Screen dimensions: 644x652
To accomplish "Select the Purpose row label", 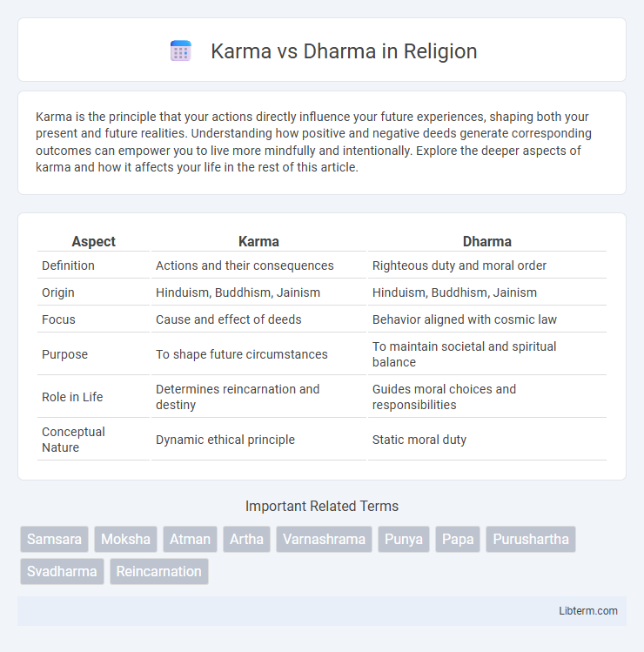I will 65,354.
